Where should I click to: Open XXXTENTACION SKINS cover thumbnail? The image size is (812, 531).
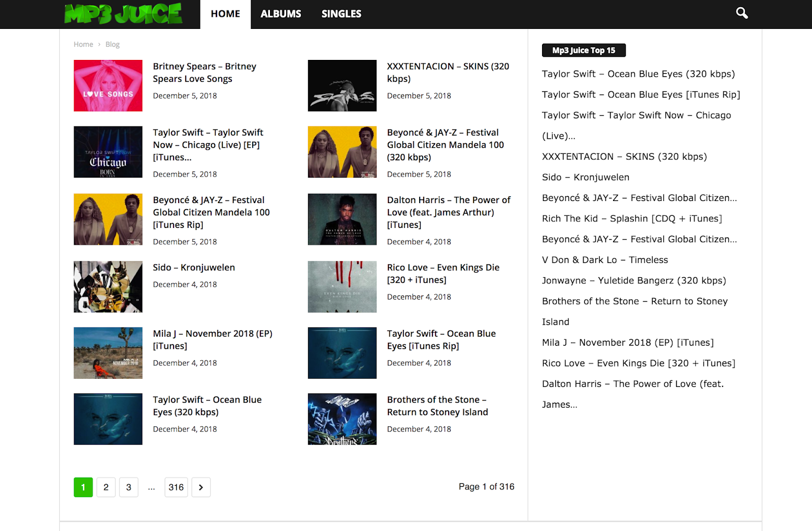[x=342, y=85]
